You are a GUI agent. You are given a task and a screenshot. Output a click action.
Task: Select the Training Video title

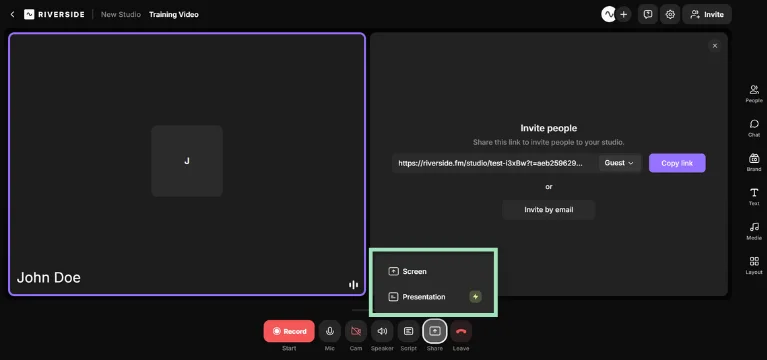pos(174,15)
